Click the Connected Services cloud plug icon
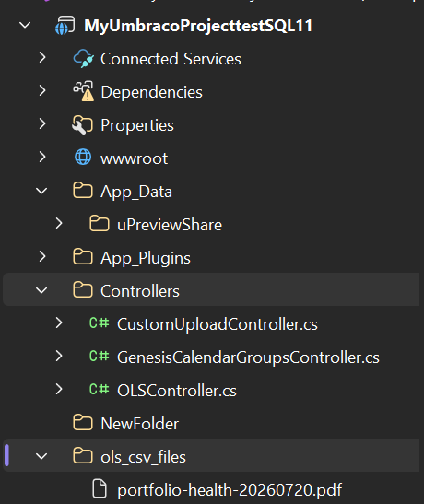The height and width of the screenshot is (504, 424). [x=83, y=59]
